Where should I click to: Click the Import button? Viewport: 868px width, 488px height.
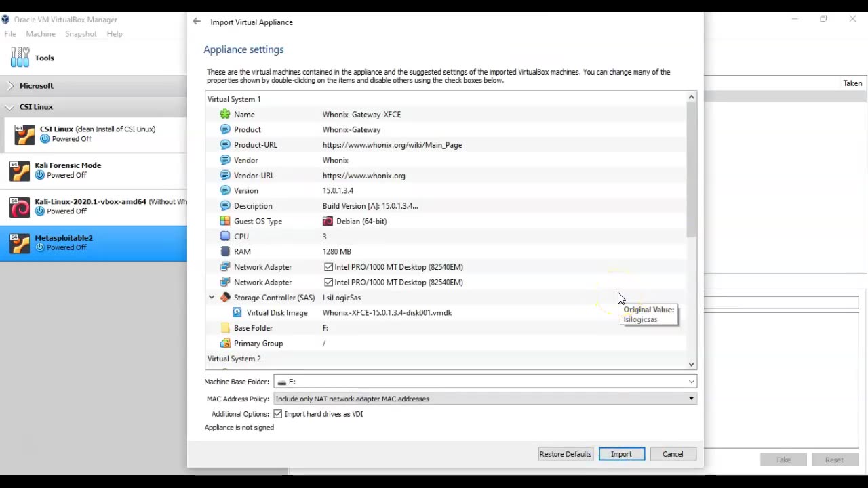(x=622, y=454)
